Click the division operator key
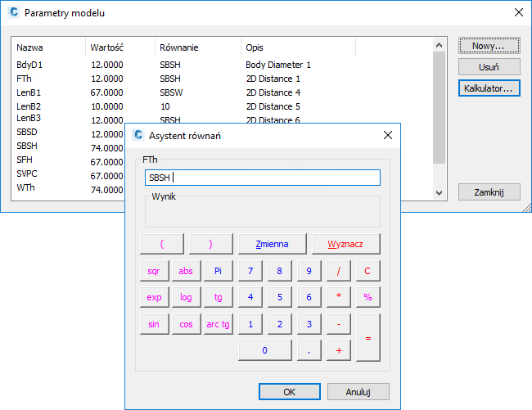Viewport: 532px width, 410px height. [338, 271]
